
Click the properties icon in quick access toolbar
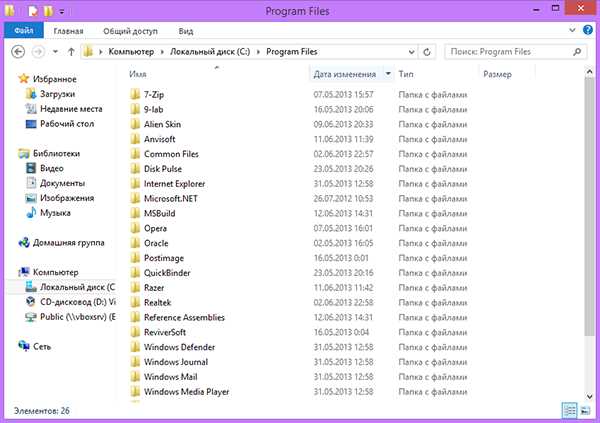click(33, 11)
